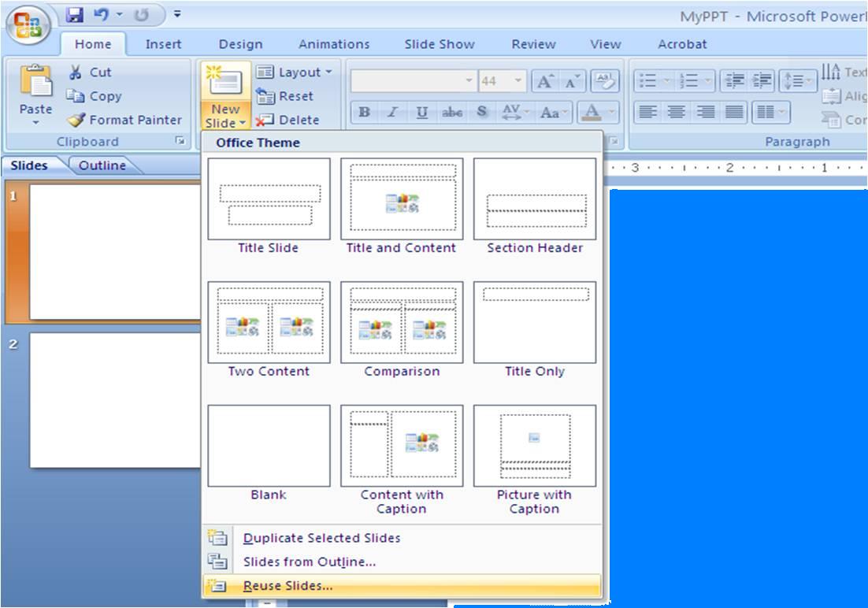Open the font size dropdown showing 44
The width and height of the screenshot is (868, 608).
(518, 81)
